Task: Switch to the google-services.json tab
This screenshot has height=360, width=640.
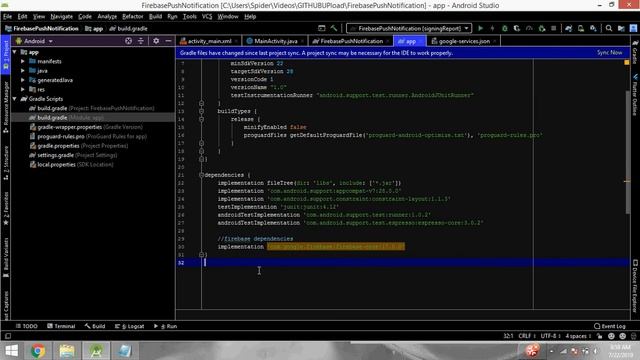Action: click(x=464, y=41)
